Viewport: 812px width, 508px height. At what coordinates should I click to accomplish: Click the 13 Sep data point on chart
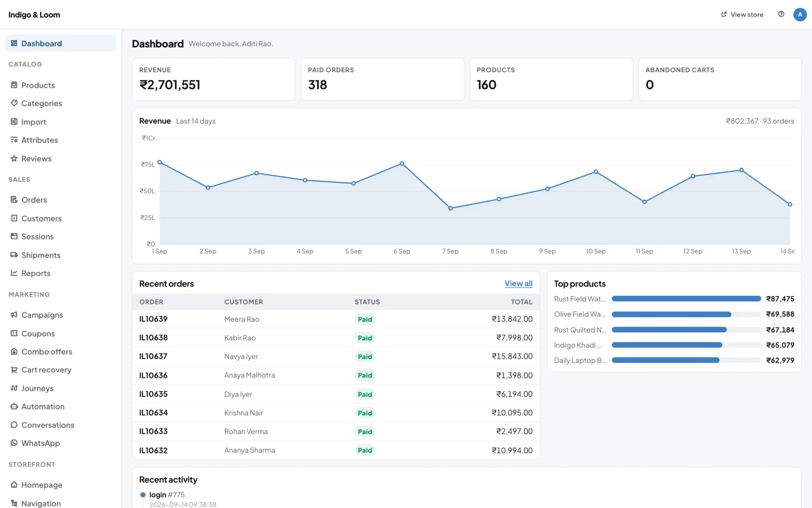[741, 170]
